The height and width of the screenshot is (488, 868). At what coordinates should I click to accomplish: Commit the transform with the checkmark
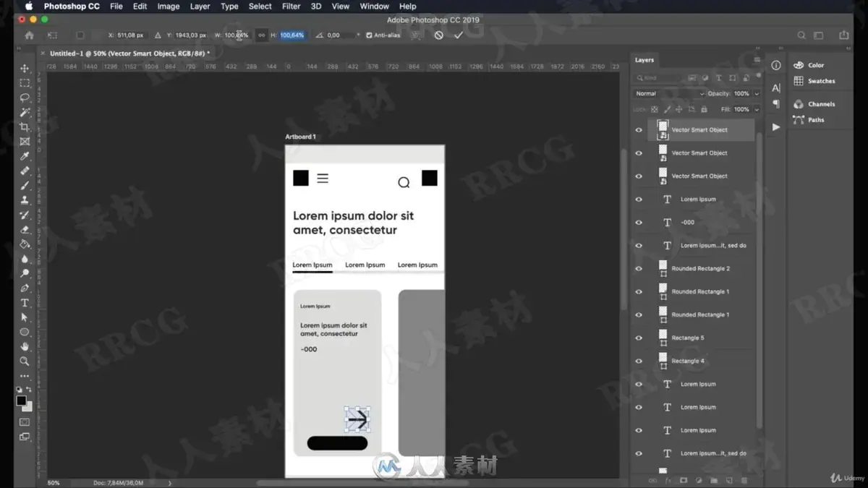tap(458, 35)
